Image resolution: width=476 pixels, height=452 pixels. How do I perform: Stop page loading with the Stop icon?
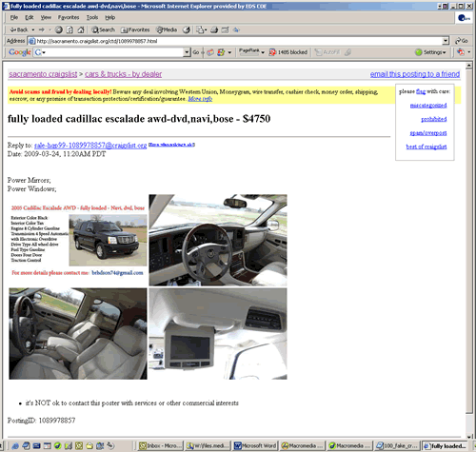tap(59, 29)
